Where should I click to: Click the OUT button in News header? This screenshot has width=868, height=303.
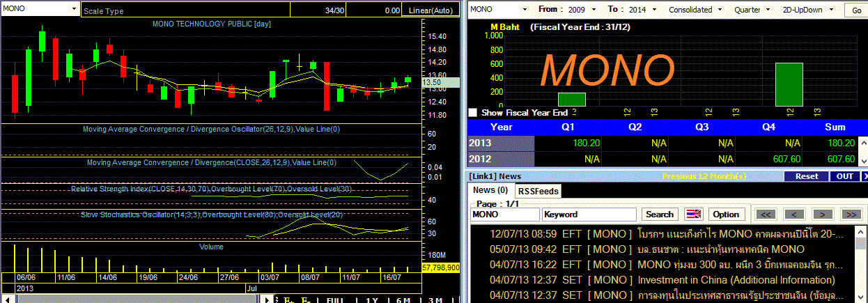pos(845,176)
